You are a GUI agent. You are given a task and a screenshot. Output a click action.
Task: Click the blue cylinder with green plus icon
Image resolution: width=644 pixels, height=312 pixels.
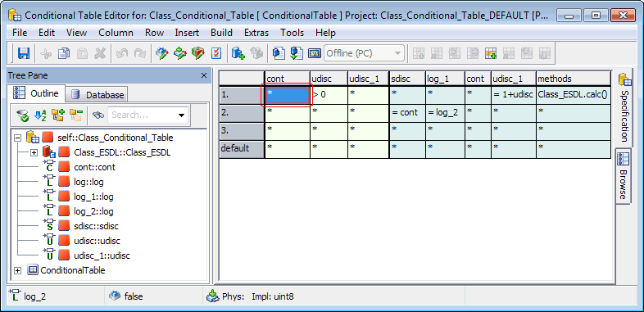pyautogui.click(x=238, y=53)
